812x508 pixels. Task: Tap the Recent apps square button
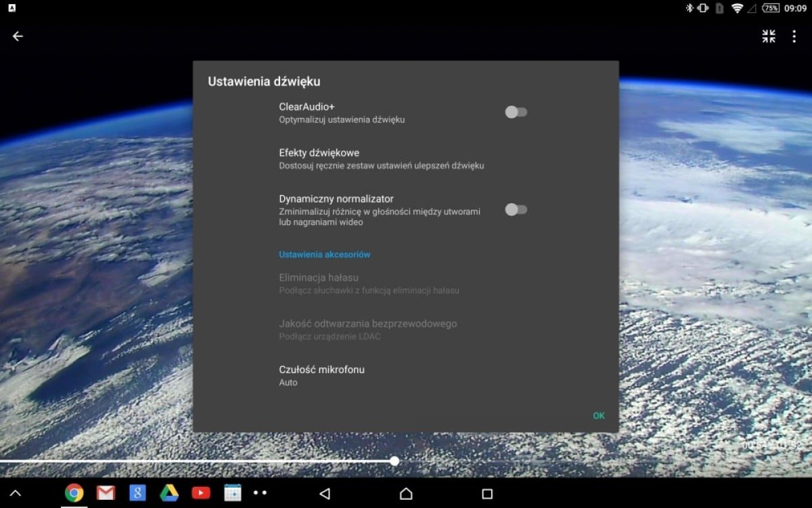tap(487, 494)
